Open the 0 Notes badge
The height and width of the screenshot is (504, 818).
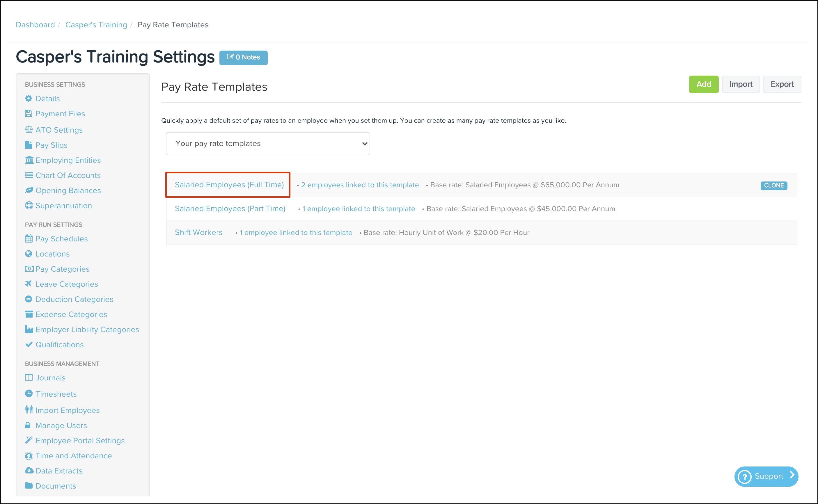point(243,57)
